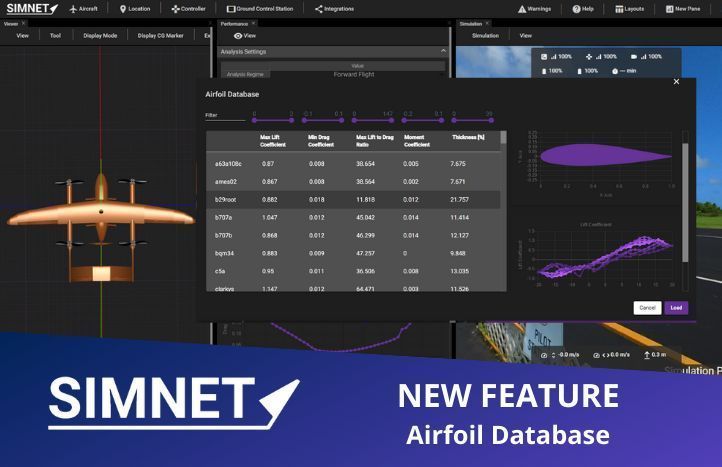Sort by Max Lift to Drag Ratio column header
This screenshot has height=467, width=722.
(374, 140)
